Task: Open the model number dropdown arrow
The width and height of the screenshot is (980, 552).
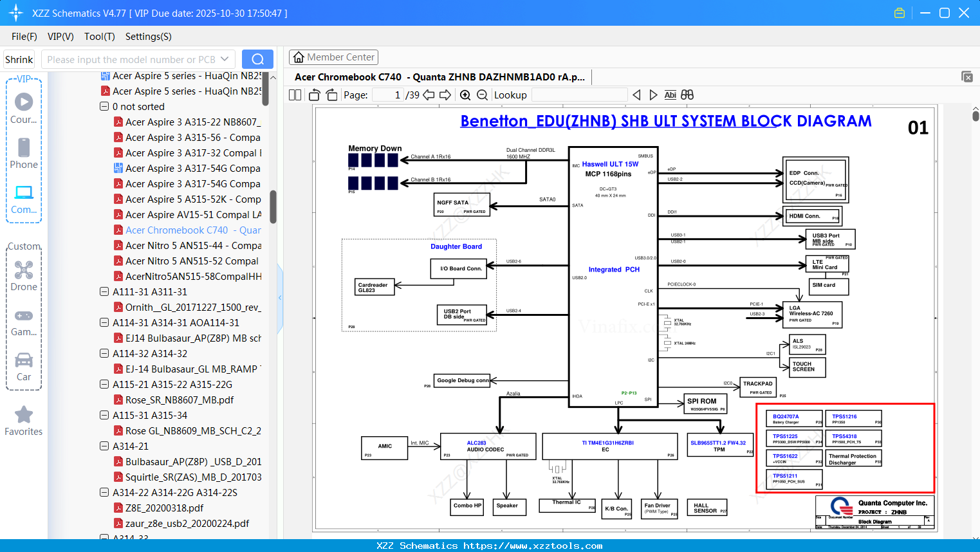Action: pyautogui.click(x=225, y=59)
